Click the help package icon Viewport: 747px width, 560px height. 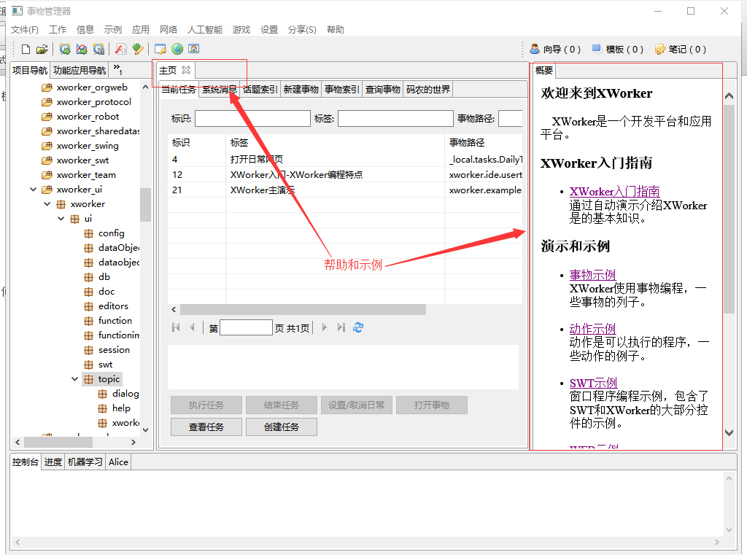click(102, 408)
